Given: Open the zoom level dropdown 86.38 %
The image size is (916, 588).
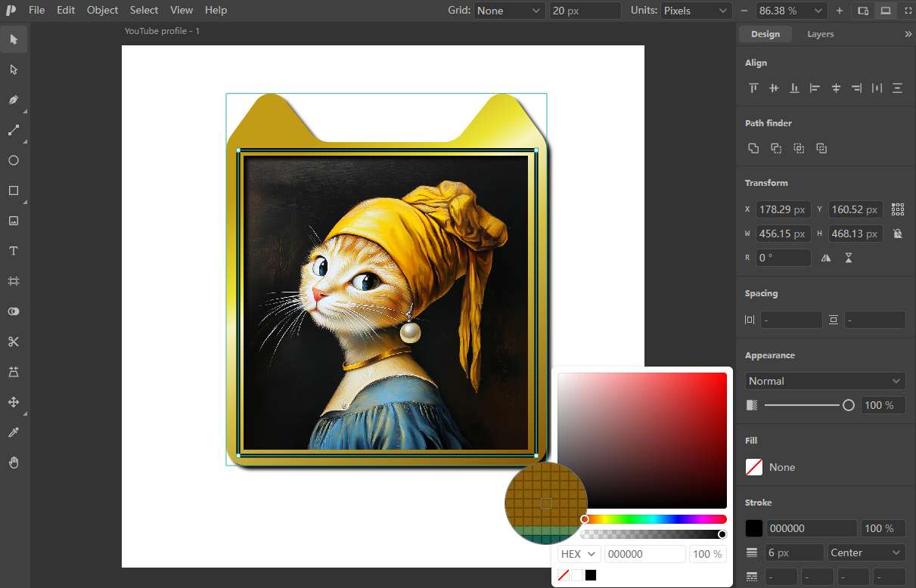Looking at the screenshot, I should tap(790, 11).
